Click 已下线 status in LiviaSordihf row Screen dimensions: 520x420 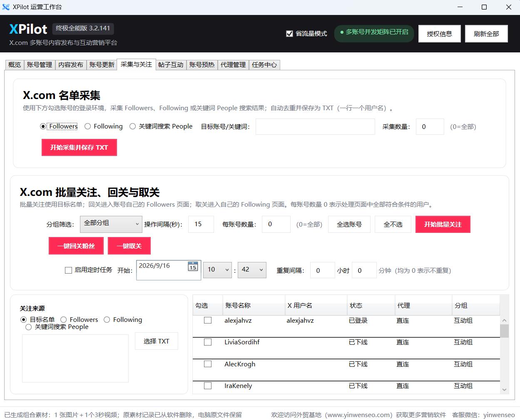(358, 342)
